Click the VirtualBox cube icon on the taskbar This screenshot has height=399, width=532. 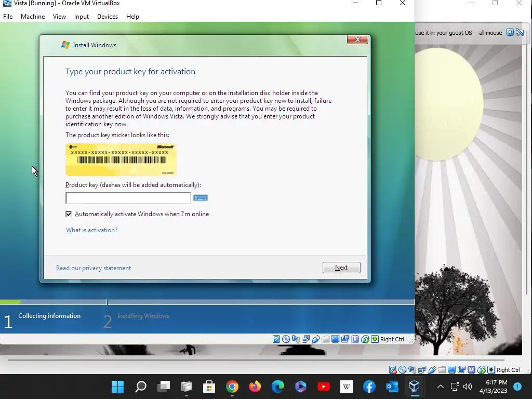[415, 386]
